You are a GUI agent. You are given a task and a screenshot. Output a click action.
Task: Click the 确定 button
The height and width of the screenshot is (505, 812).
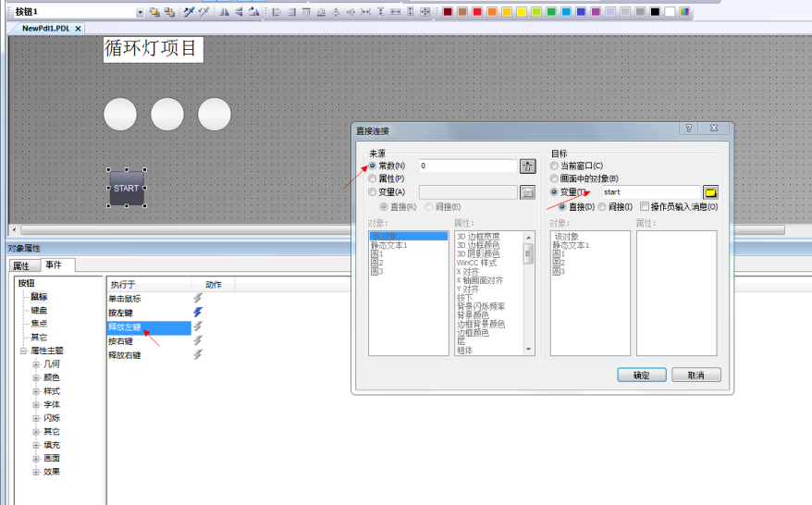click(641, 375)
